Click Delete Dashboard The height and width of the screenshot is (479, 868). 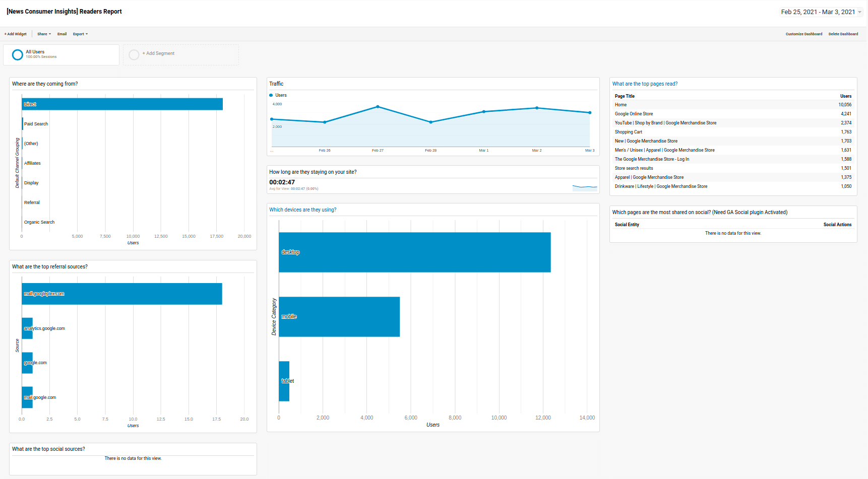pyautogui.click(x=843, y=34)
